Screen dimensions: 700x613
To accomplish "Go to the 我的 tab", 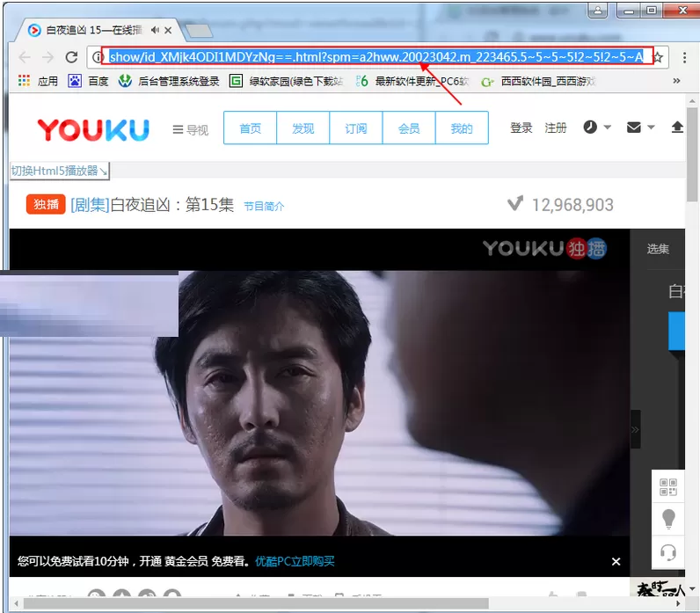I will [x=462, y=128].
